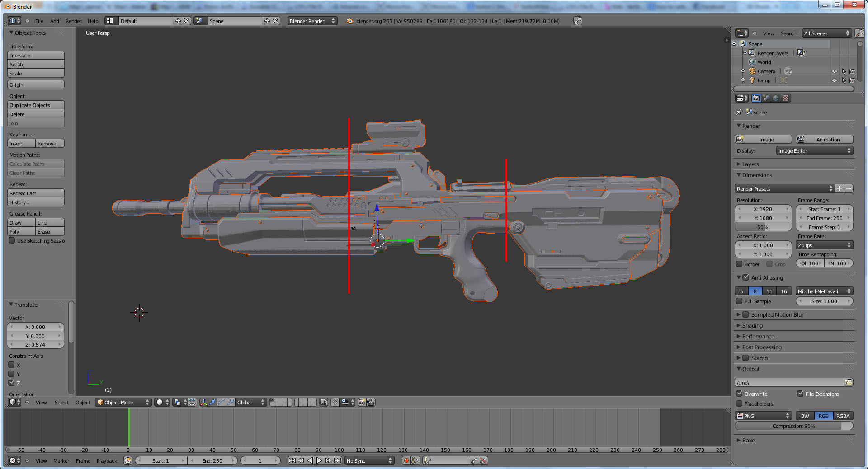
Task: Click the render Animation button
Action: tap(824, 139)
